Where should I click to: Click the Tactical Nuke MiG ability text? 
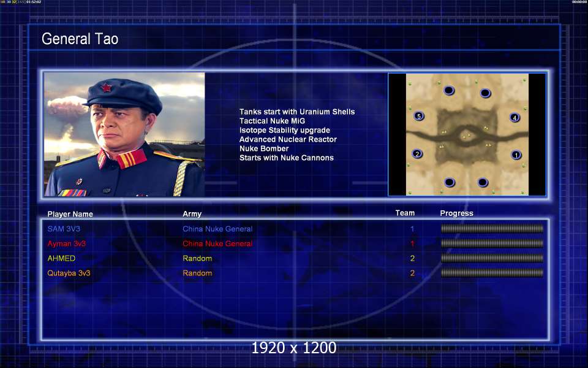(272, 121)
